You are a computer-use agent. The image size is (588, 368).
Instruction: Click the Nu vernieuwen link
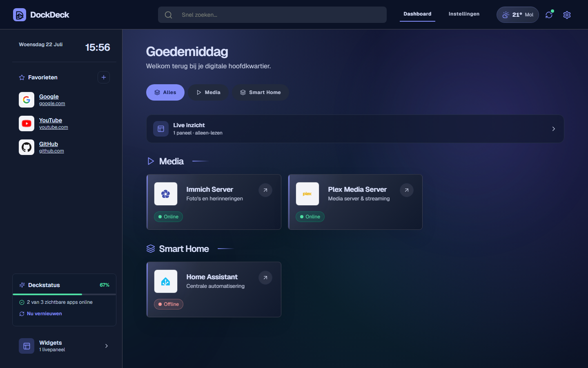pyautogui.click(x=45, y=314)
